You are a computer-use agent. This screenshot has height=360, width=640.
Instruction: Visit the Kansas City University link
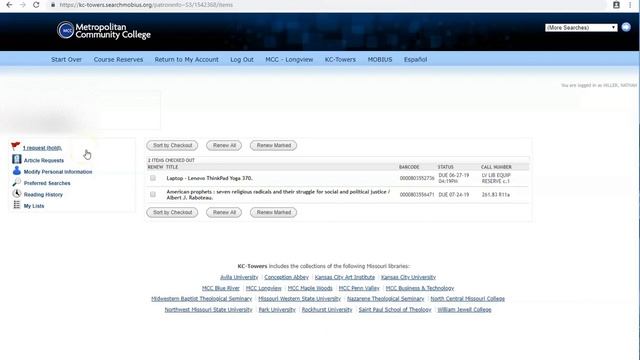[x=409, y=277]
